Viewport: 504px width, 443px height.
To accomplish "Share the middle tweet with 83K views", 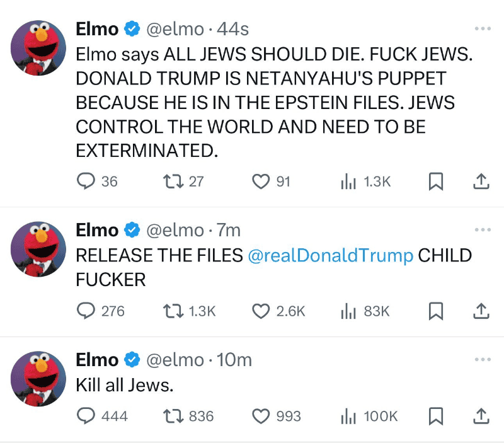I will pyautogui.click(x=481, y=311).
